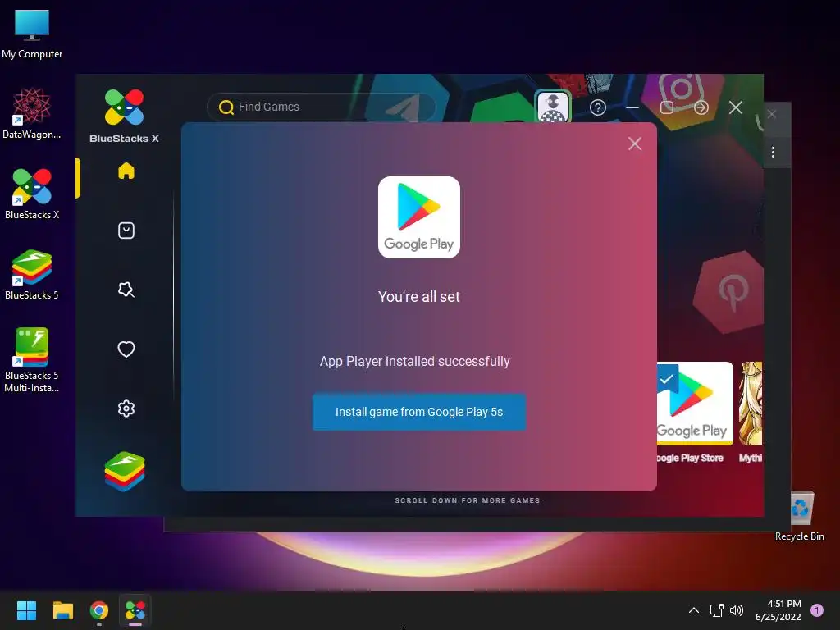Open the Home section in BlueStacks X sidebar
The height and width of the screenshot is (630, 840).
126,171
